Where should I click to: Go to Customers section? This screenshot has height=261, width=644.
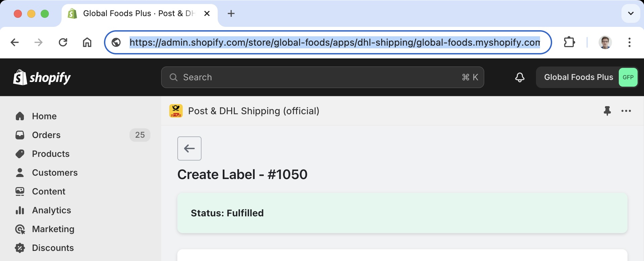click(x=55, y=173)
